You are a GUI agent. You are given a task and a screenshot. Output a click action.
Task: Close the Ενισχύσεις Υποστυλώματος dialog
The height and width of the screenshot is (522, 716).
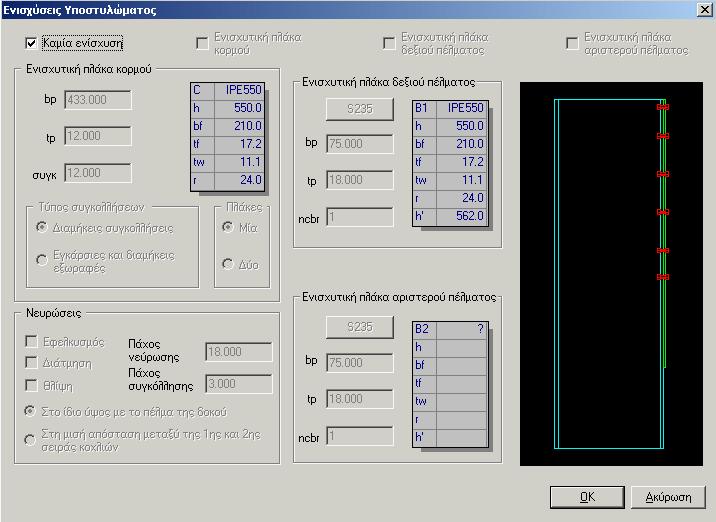pos(705,10)
